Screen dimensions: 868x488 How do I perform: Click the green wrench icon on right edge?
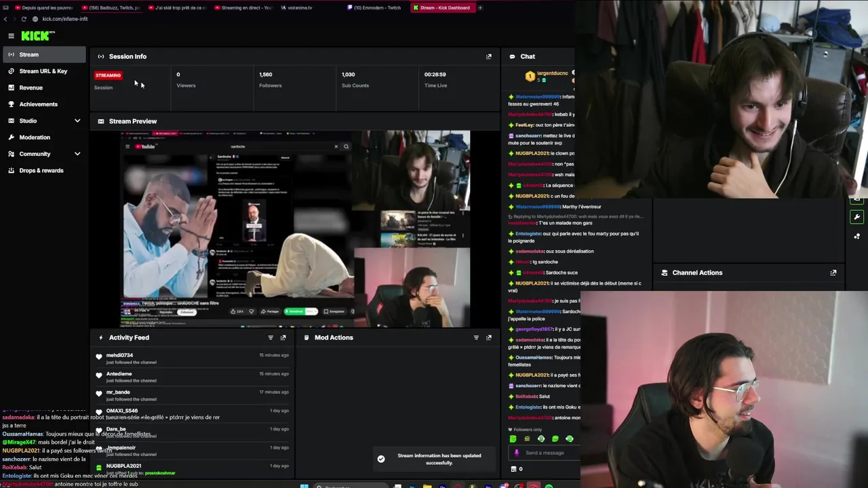(x=857, y=217)
